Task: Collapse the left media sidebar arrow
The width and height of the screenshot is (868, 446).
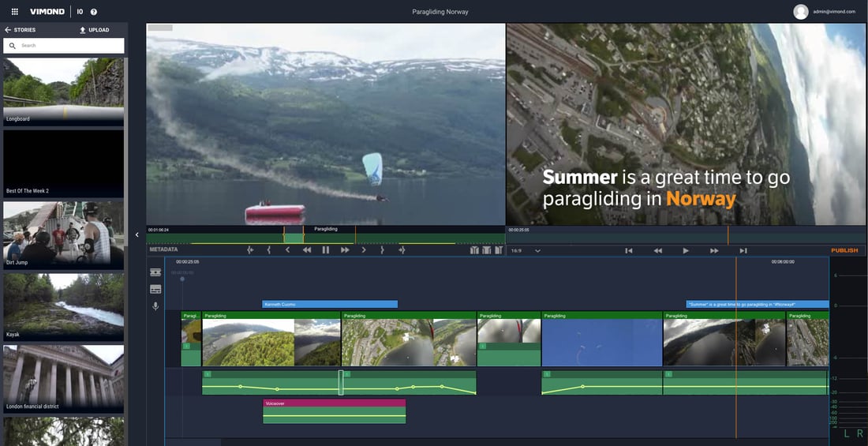Action: (137, 235)
